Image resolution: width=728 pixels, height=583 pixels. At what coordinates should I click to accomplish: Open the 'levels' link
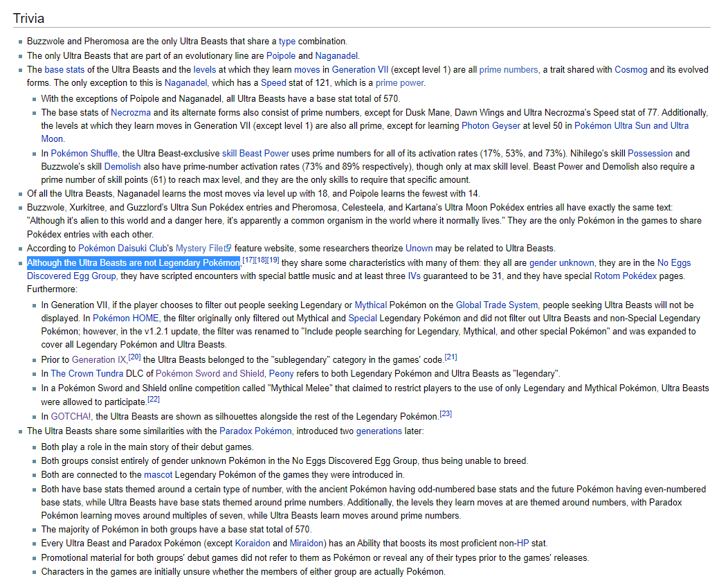tap(204, 70)
